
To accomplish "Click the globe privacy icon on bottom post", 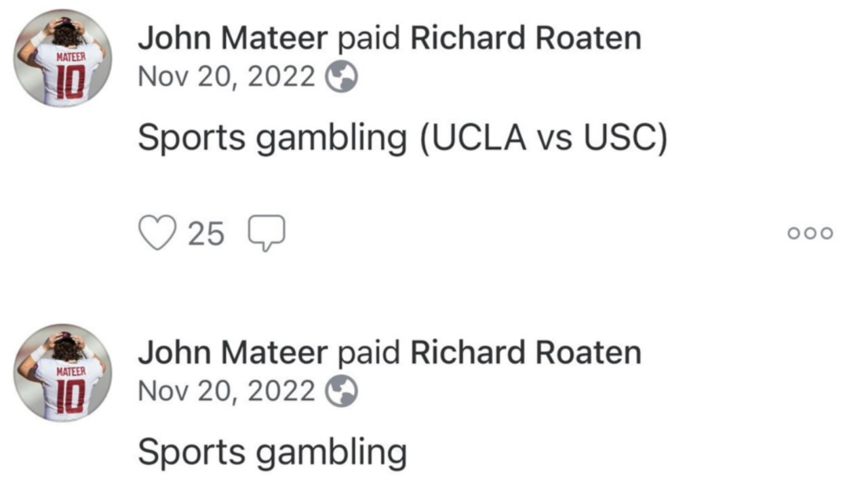I will point(342,392).
